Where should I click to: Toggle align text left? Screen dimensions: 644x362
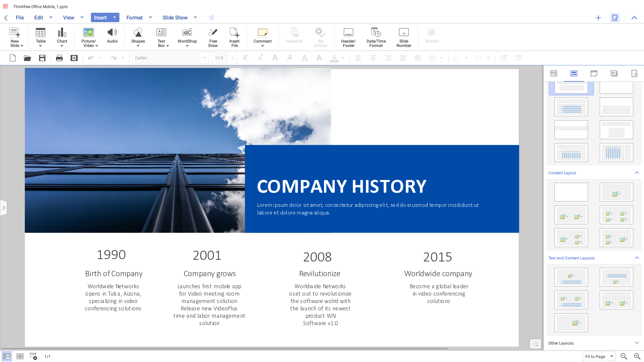[358, 58]
